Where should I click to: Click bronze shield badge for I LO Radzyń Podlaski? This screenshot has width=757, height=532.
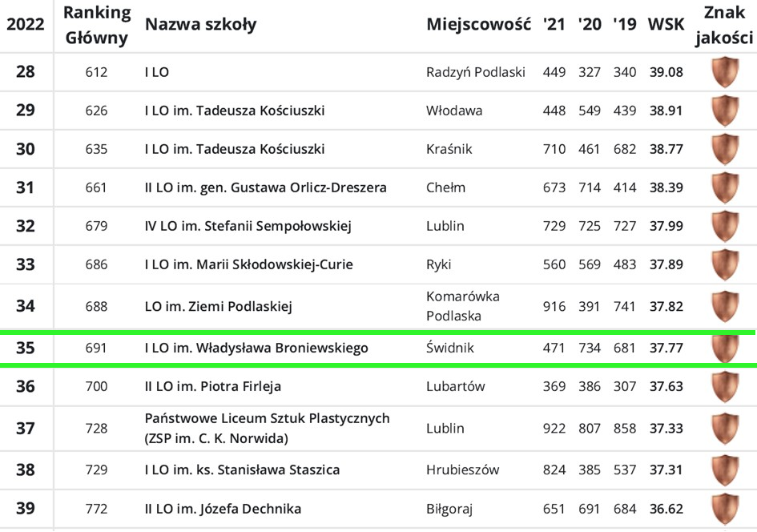tap(725, 72)
